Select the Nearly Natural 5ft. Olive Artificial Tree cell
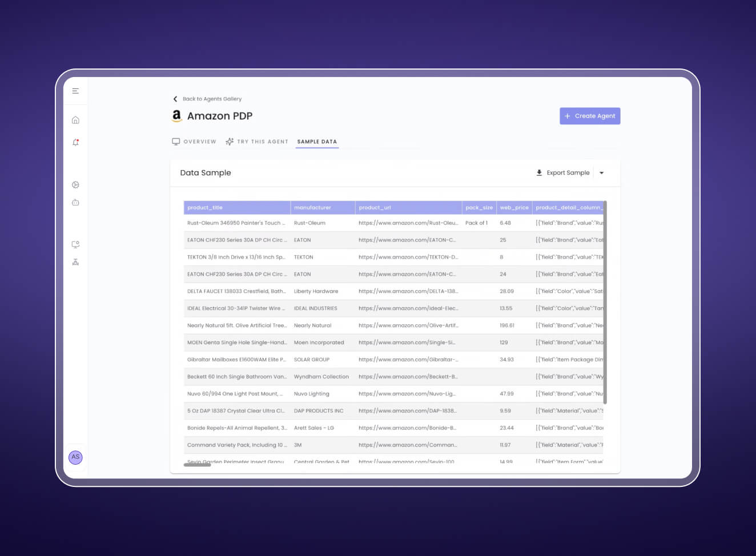This screenshot has height=556, width=756. [237, 326]
